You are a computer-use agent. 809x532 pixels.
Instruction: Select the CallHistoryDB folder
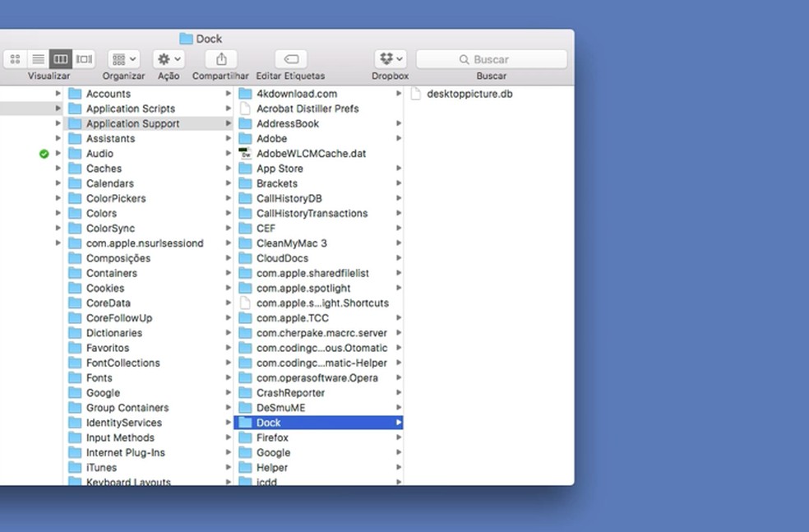click(x=318, y=198)
